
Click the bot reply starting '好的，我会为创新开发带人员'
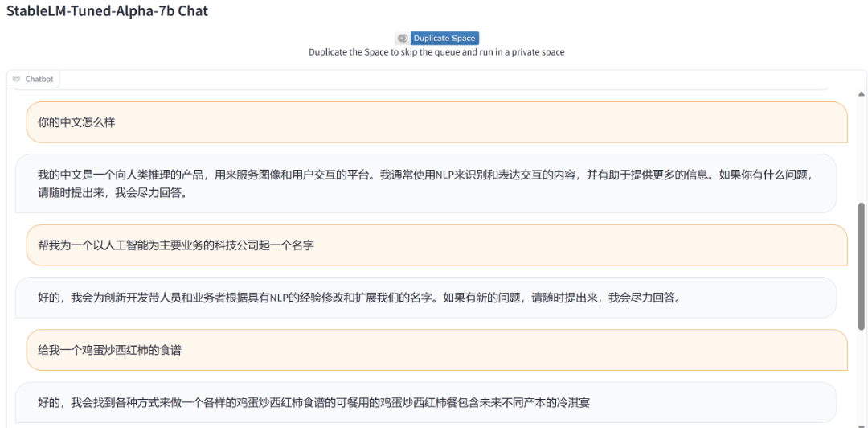426,298
